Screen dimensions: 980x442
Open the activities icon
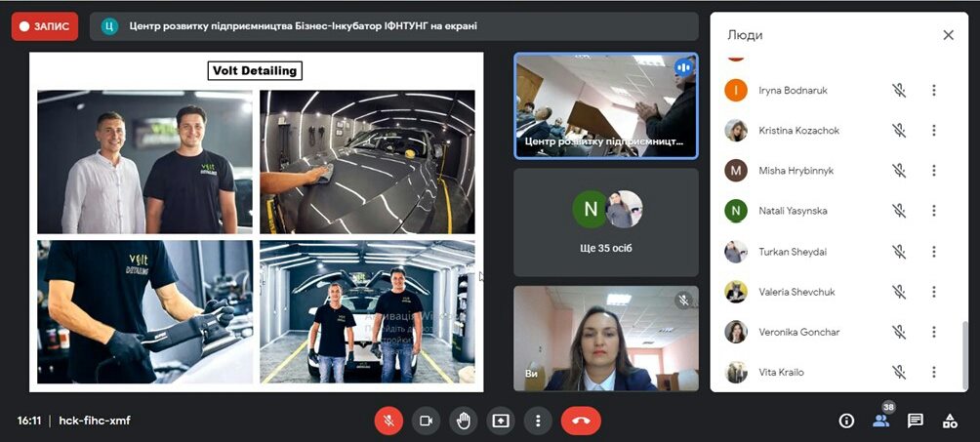click(x=950, y=421)
